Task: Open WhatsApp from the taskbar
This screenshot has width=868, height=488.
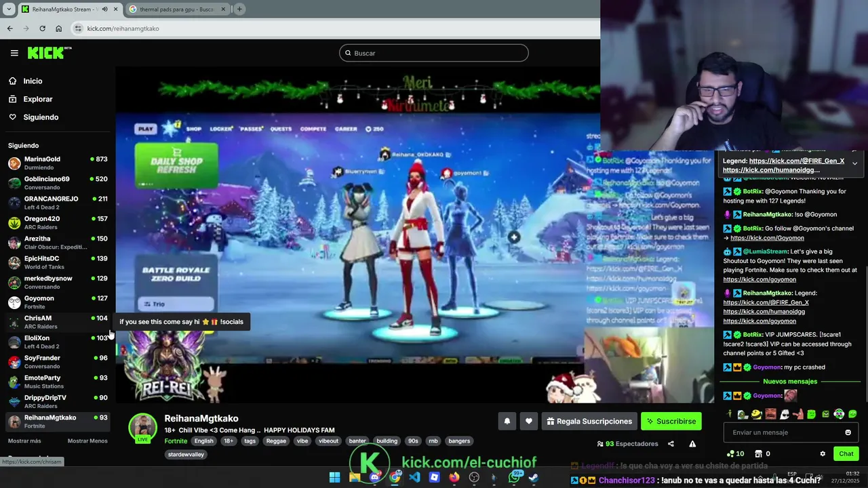Action: [514, 477]
